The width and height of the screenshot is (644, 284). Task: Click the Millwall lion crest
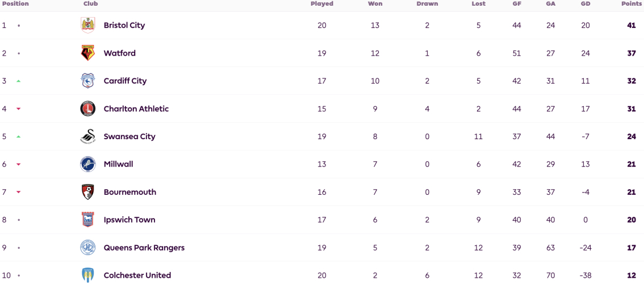pos(87,164)
